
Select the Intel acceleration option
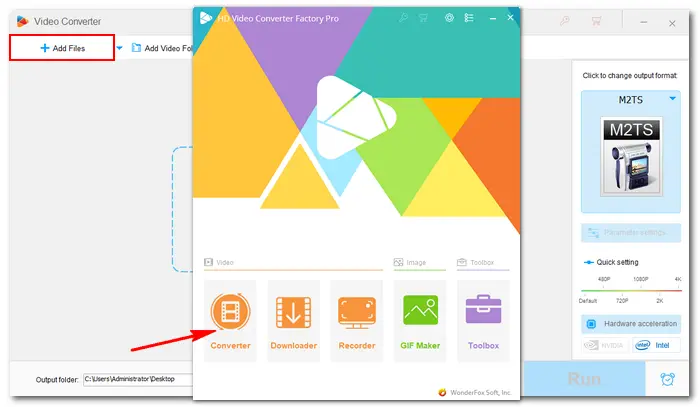(656, 345)
